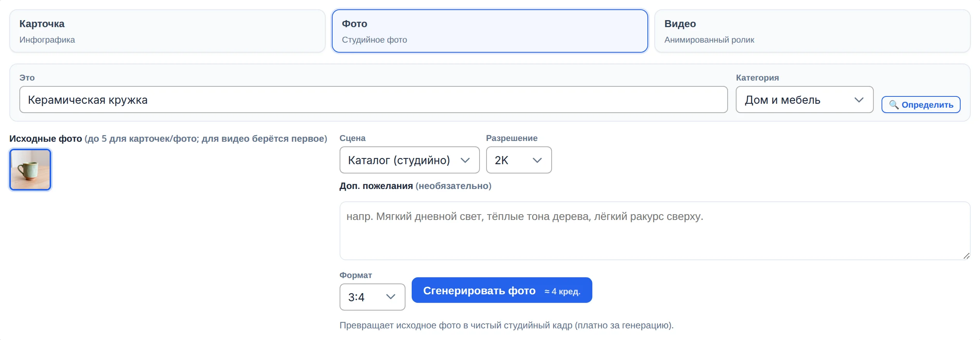Open the Категория dropdown showing Дом и мебель
Screen dimensions: 980x340
click(x=804, y=100)
